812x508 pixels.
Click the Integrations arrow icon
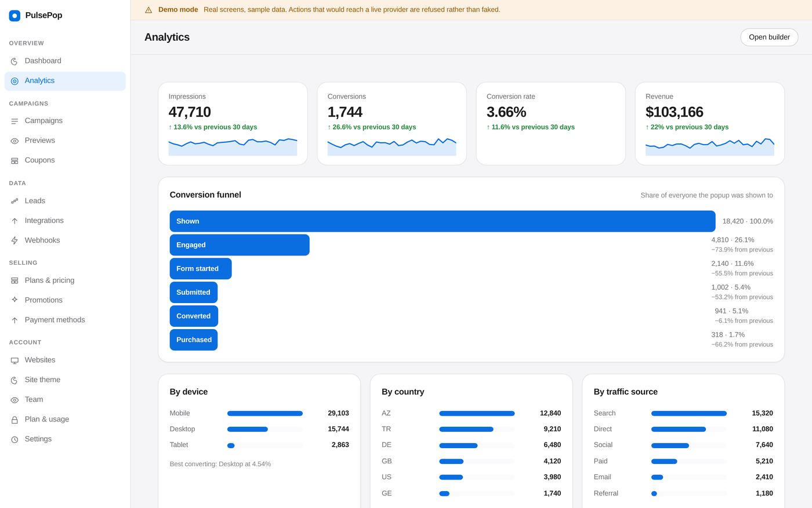[14, 221]
